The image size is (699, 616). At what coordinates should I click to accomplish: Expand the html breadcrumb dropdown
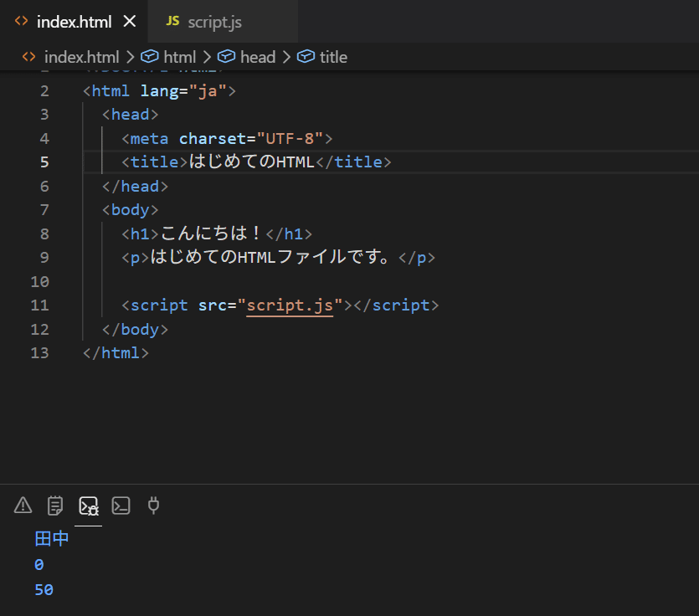179,57
